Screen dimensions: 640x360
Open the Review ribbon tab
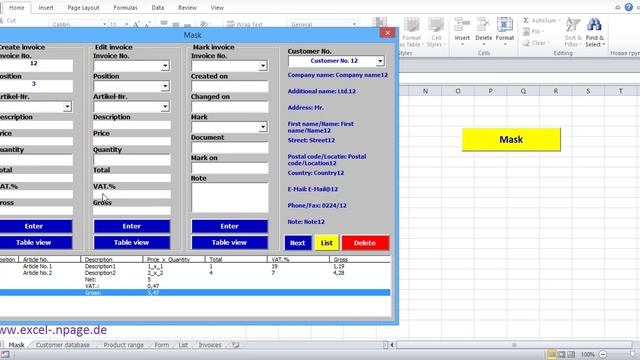pos(187,7)
